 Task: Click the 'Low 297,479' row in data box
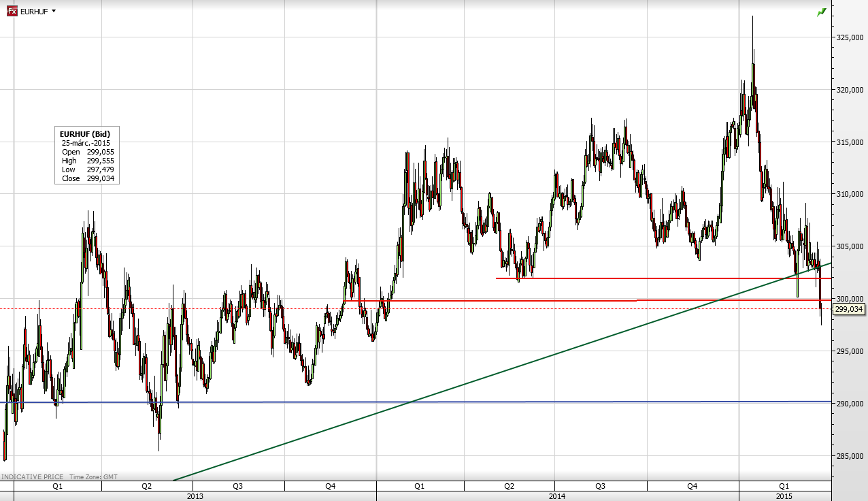click(88, 169)
